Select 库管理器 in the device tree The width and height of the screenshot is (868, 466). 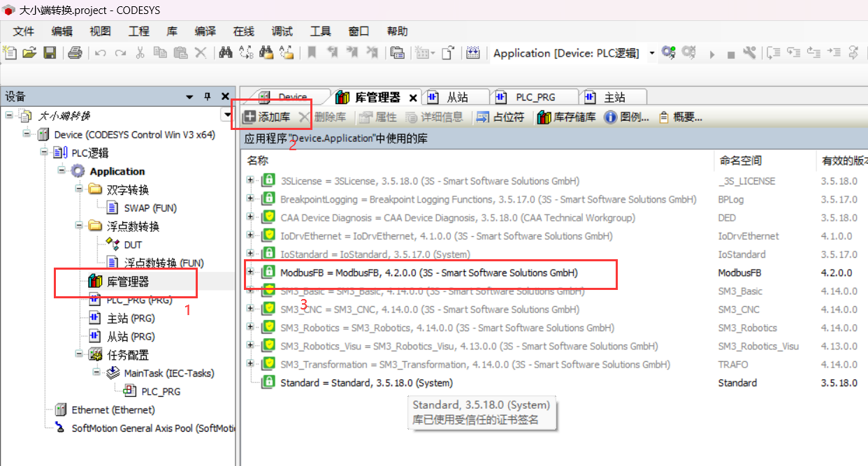tap(128, 282)
